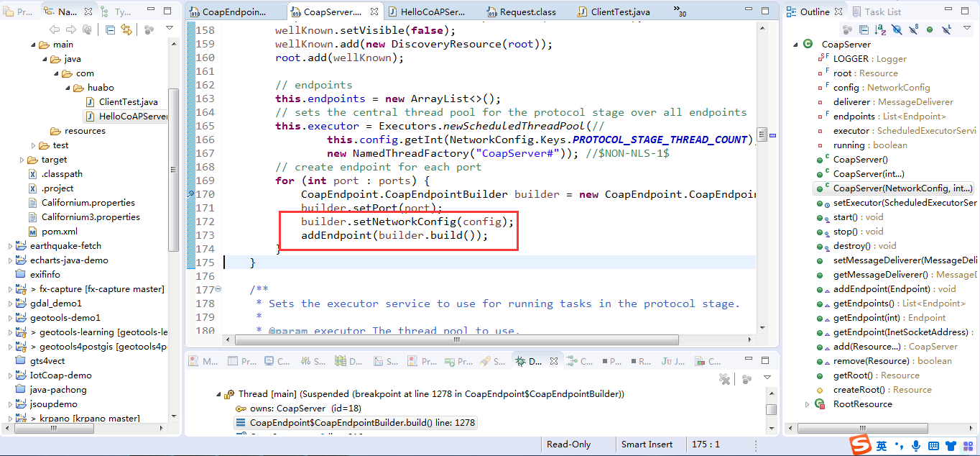
Task: Open Debug view menu dropdown
Action: (767, 378)
